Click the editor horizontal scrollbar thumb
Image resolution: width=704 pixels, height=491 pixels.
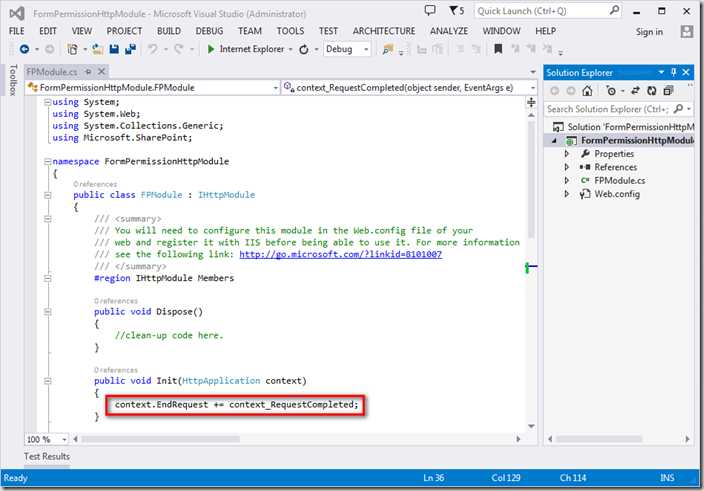[161, 439]
